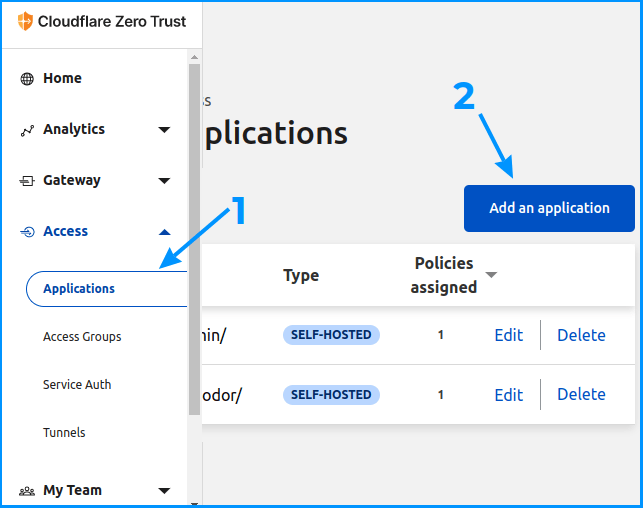643x508 pixels.
Task: Edit the application ending in 'odor/'
Action: click(x=508, y=395)
